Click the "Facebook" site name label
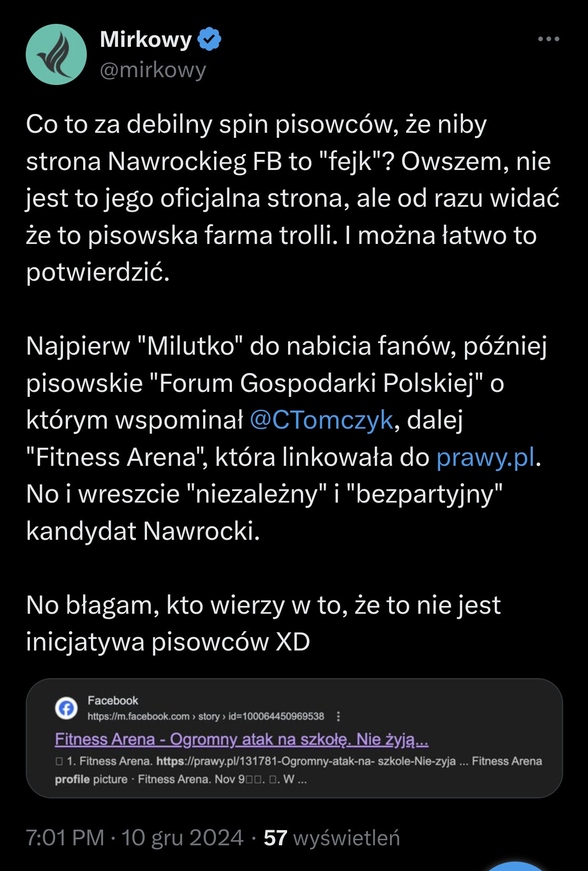 coord(113,700)
